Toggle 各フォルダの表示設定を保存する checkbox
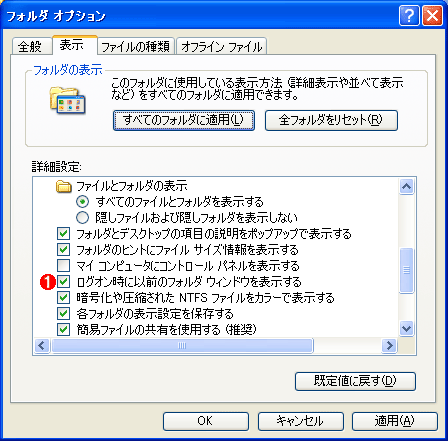 coord(63,314)
